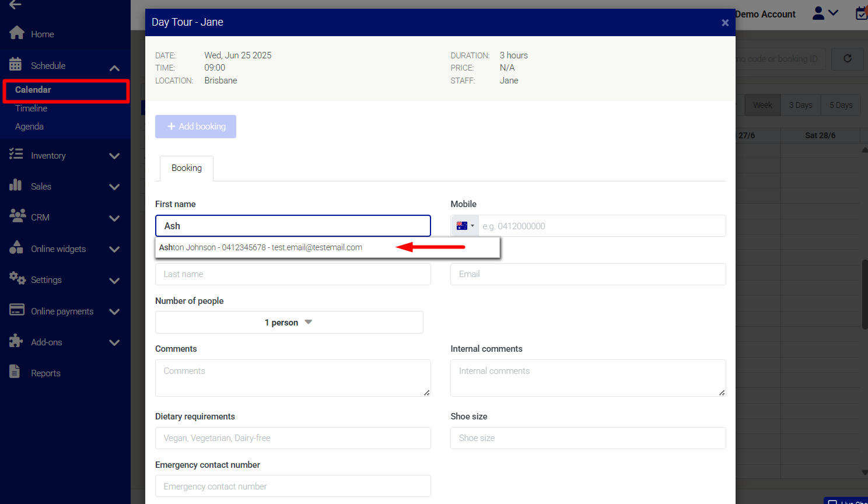This screenshot has height=504, width=868.
Task: Focus the Internal comments text area
Action: (588, 378)
